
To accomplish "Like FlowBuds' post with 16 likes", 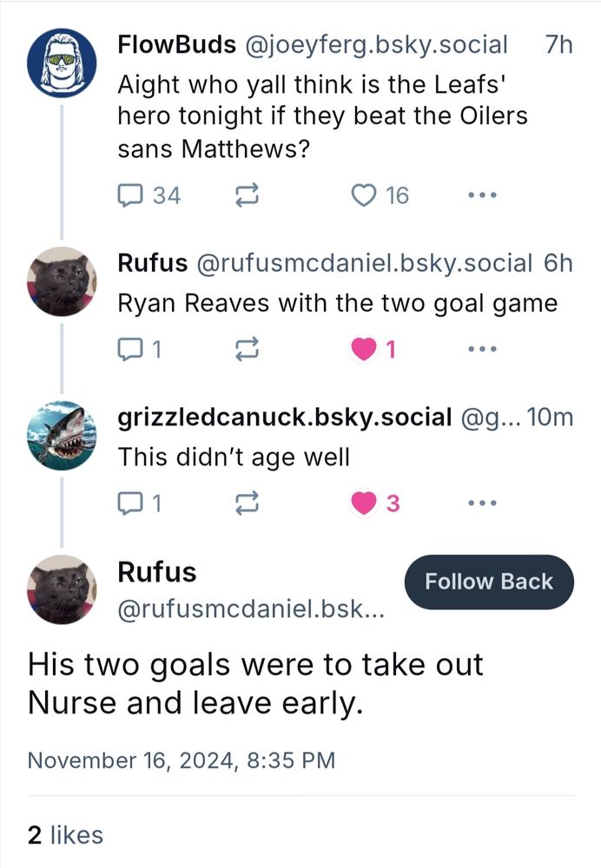I will (362, 196).
